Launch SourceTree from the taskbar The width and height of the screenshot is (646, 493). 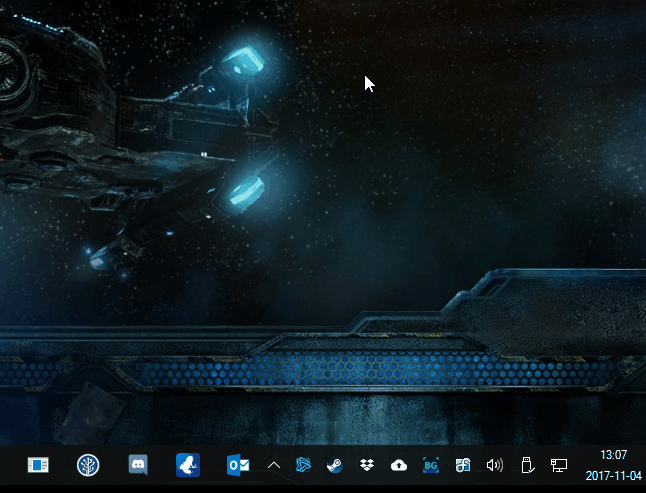click(88, 465)
